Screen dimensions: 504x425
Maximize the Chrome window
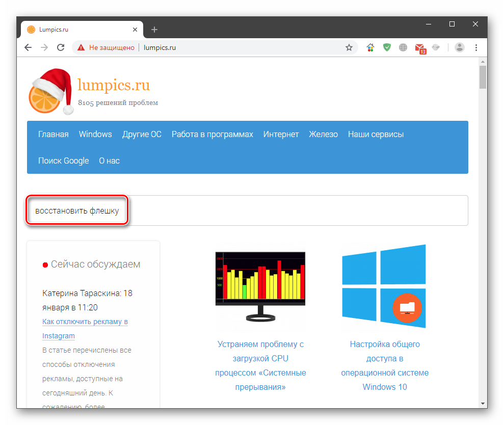452,24
